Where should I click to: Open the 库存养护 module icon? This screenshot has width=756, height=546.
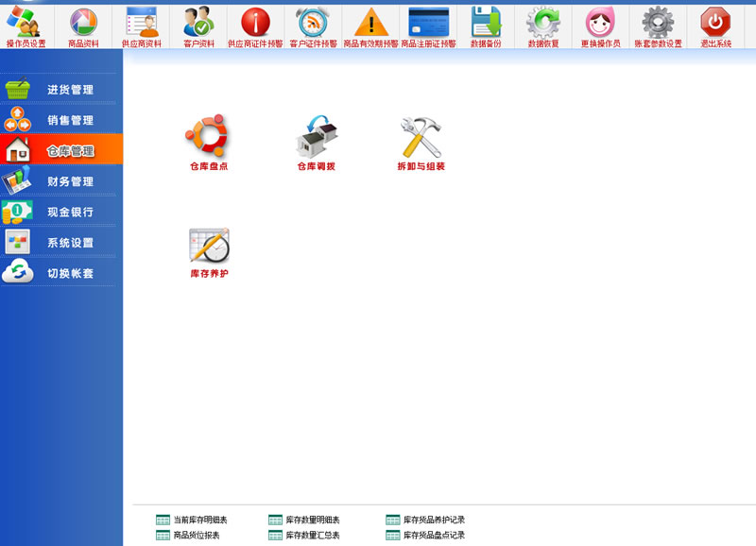(209, 247)
